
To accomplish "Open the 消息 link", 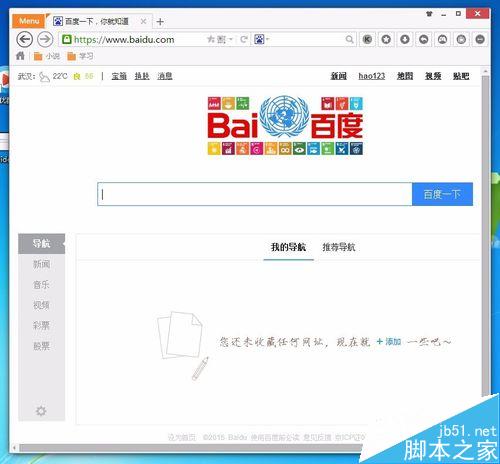I will coord(165,76).
